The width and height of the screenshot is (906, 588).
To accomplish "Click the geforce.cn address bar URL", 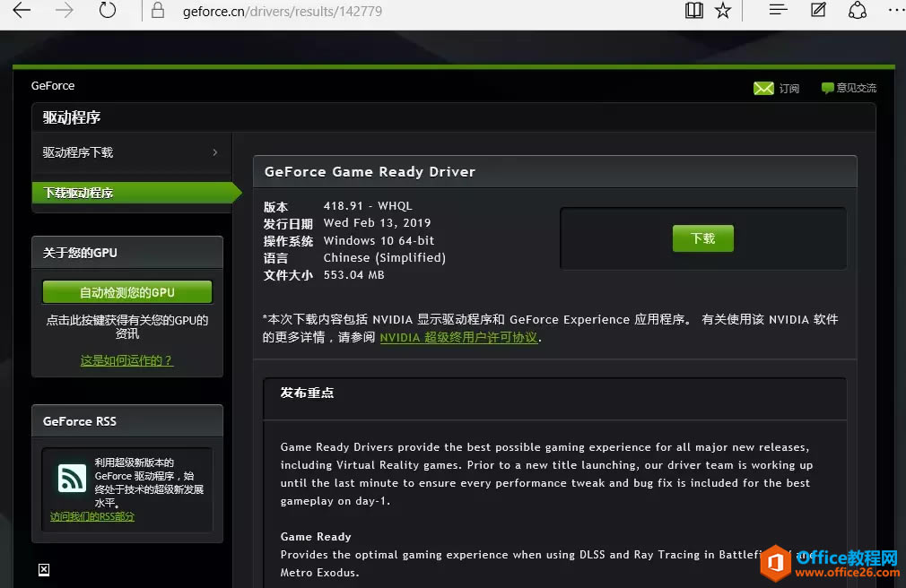I will [x=282, y=11].
